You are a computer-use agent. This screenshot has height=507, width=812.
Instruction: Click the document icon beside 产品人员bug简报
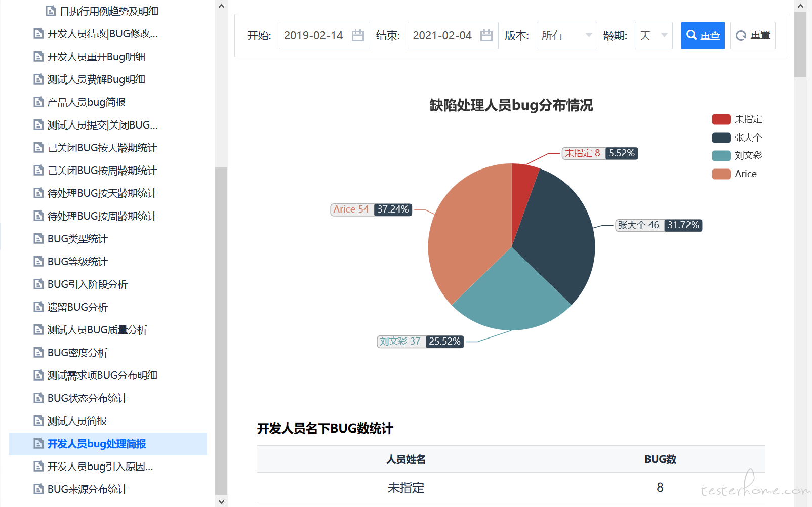click(38, 102)
